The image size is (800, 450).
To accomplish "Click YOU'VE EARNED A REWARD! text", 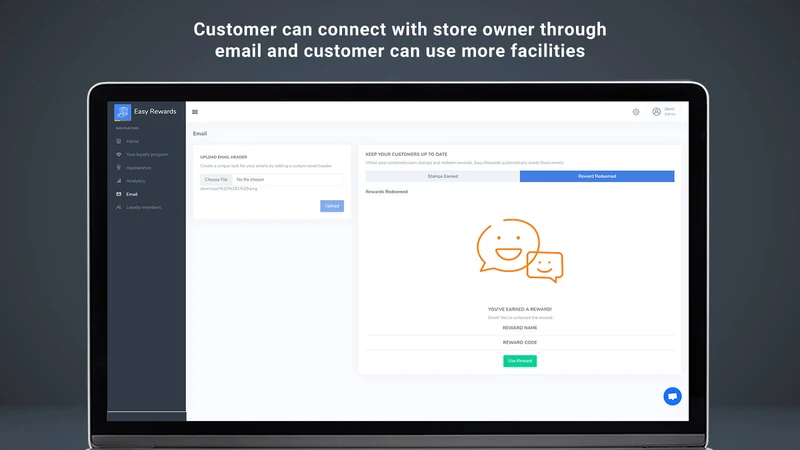I will tap(520, 309).
